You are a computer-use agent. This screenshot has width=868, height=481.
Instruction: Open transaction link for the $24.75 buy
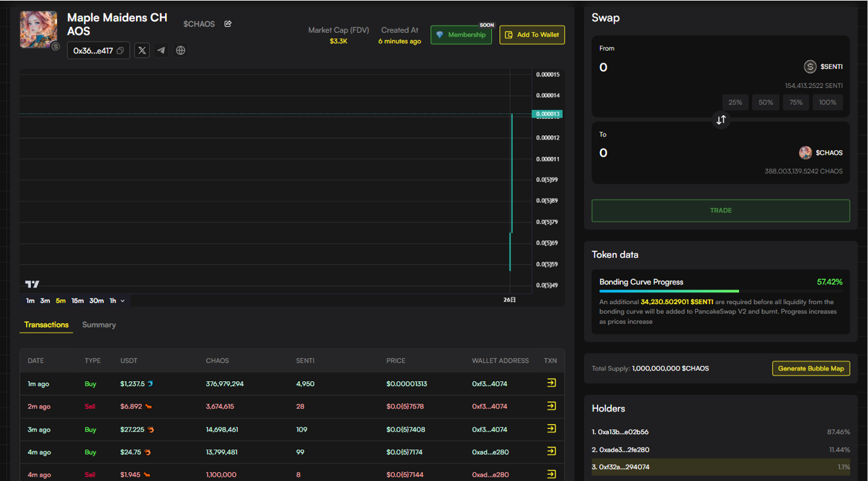(x=551, y=451)
